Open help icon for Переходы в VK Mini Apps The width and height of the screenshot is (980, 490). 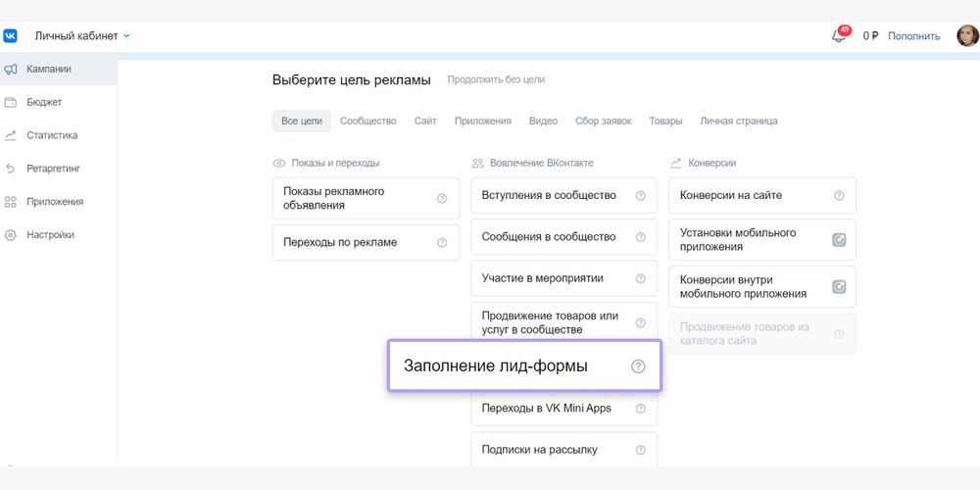click(640, 408)
